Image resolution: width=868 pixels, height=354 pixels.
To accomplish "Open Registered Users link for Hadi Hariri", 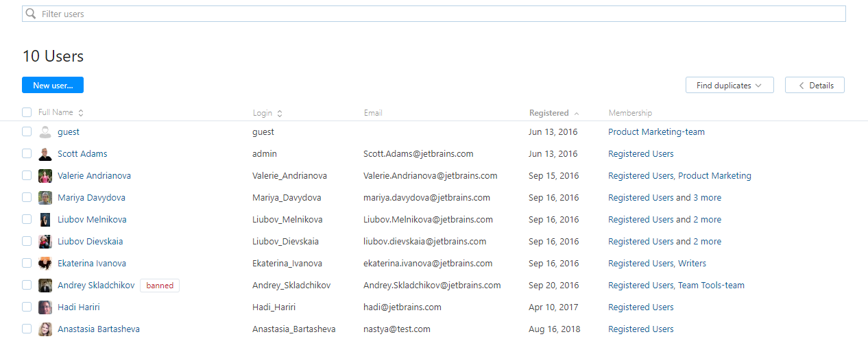I will pyautogui.click(x=641, y=307).
